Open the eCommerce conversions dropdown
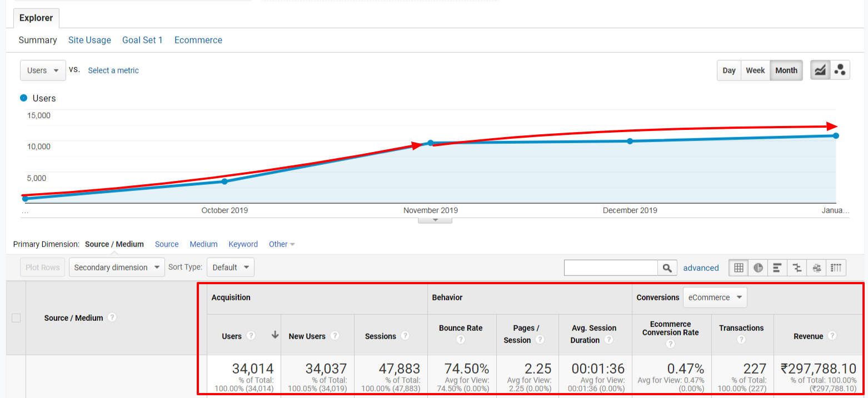 click(715, 298)
